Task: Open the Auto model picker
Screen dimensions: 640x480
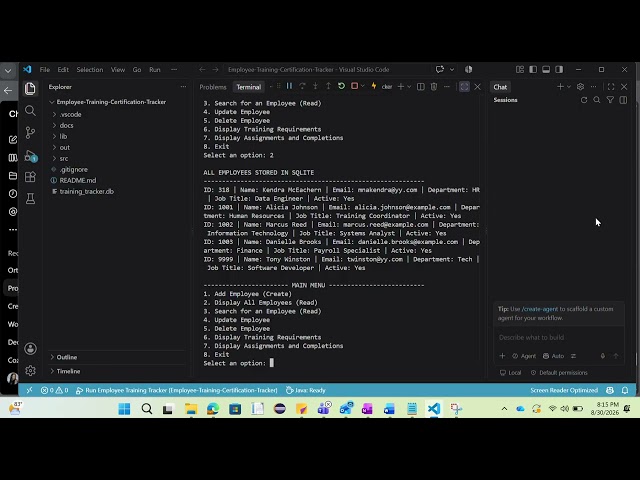Action: pos(553,356)
